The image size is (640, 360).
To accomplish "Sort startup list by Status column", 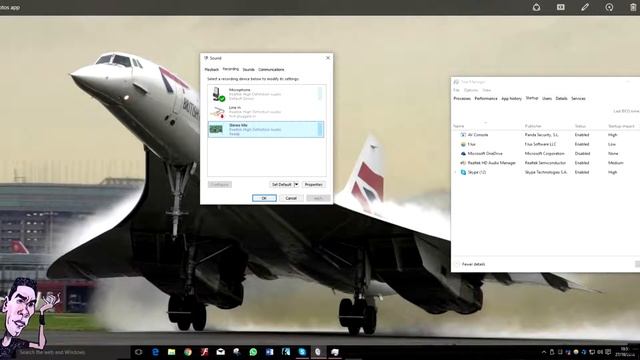I will 580,126.
